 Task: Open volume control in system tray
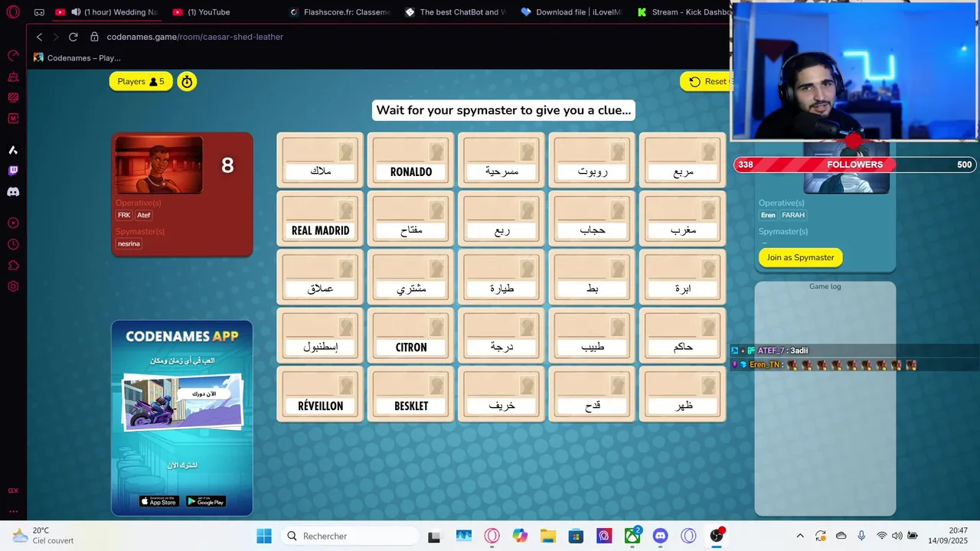pyautogui.click(x=897, y=536)
